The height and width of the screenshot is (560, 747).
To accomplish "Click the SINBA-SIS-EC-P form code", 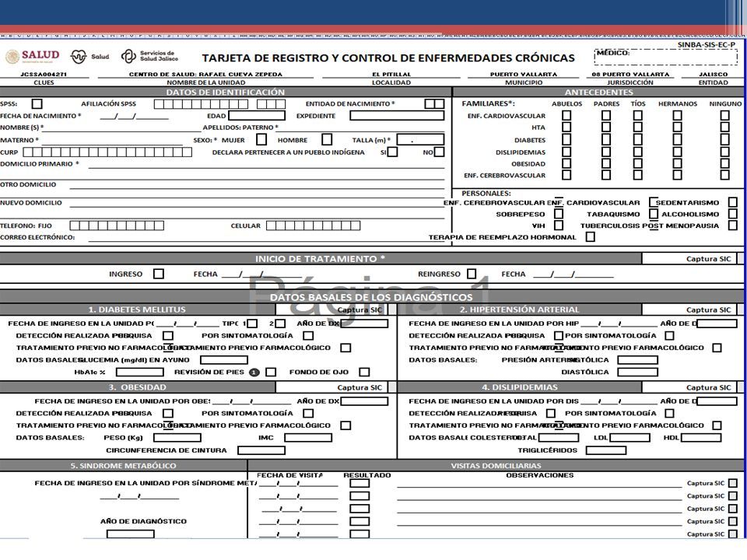I will 707,44.
